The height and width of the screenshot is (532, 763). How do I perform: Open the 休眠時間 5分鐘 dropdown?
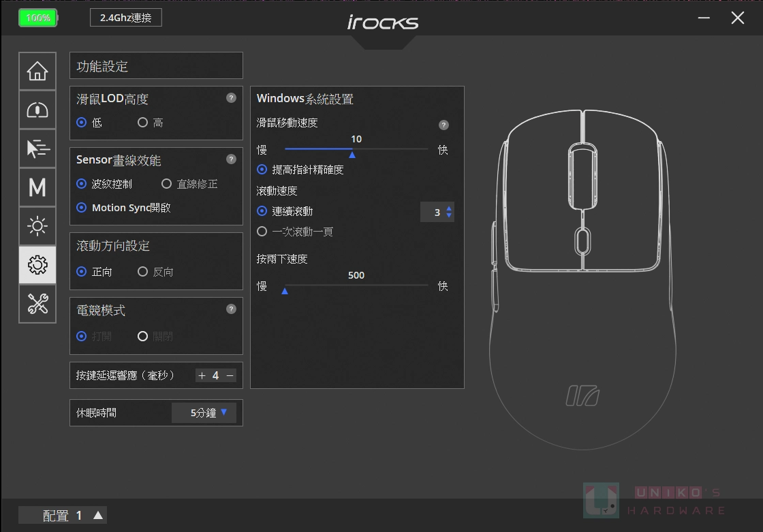click(x=204, y=413)
